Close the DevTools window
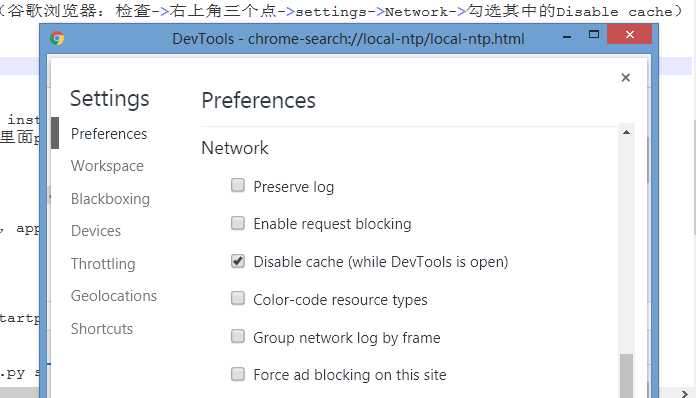The width and height of the screenshot is (696, 398). [x=629, y=34]
